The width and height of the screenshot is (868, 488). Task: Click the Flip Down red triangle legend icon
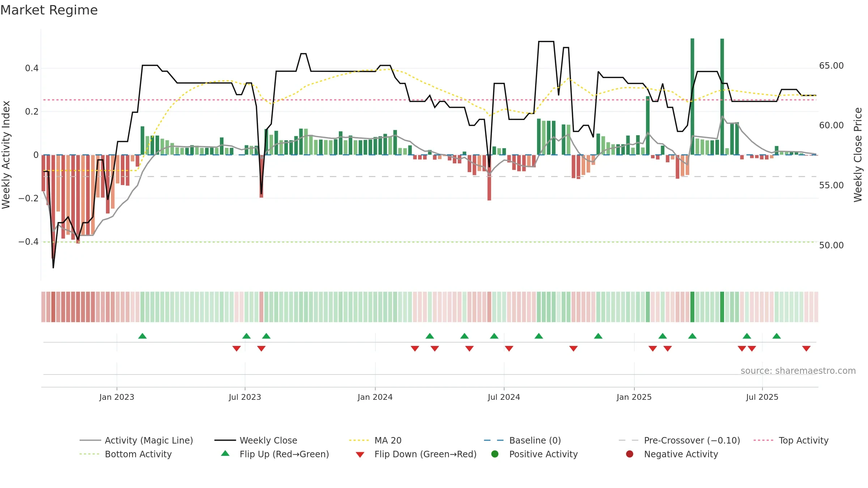tap(360, 455)
